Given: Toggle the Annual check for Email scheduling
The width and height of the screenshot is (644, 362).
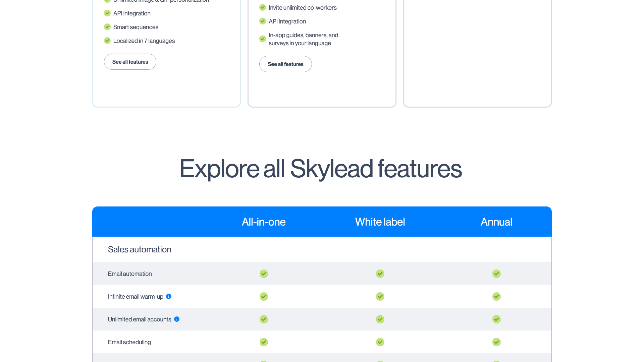Looking at the screenshot, I should (496, 342).
